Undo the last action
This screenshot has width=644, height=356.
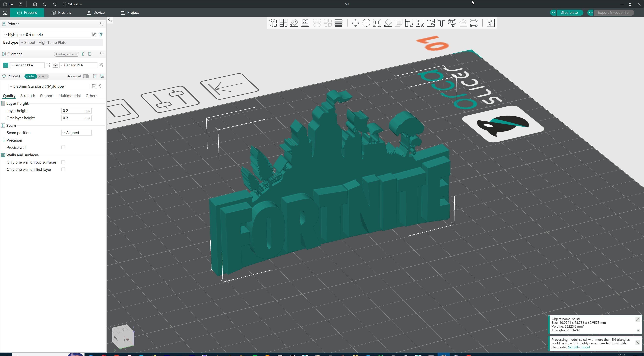pyautogui.click(x=44, y=4)
